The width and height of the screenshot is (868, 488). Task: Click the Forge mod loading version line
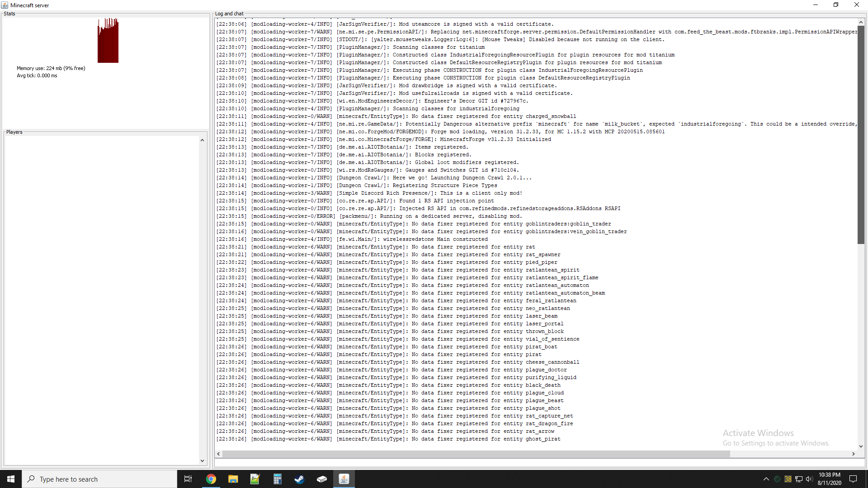tap(440, 131)
